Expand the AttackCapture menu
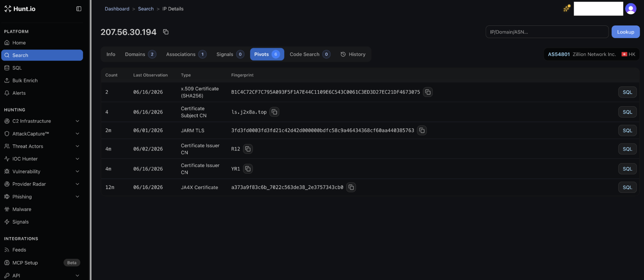644x280 pixels. (x=42, y=133)
